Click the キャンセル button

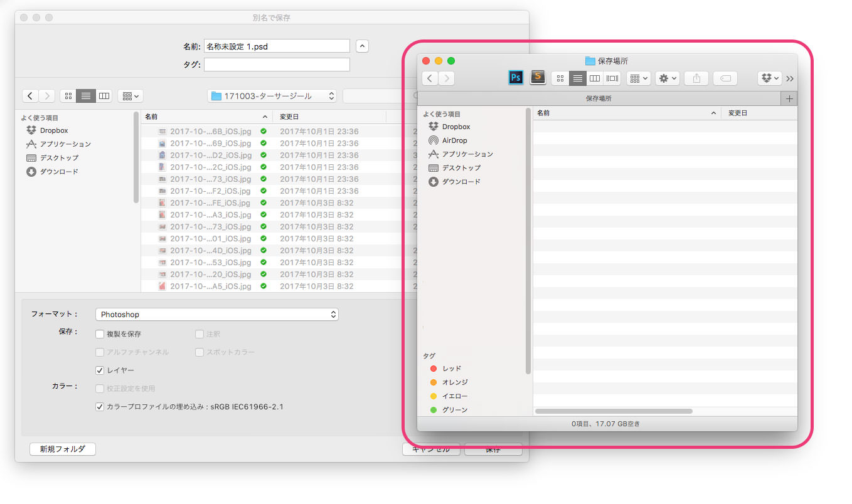coord(431,449)
